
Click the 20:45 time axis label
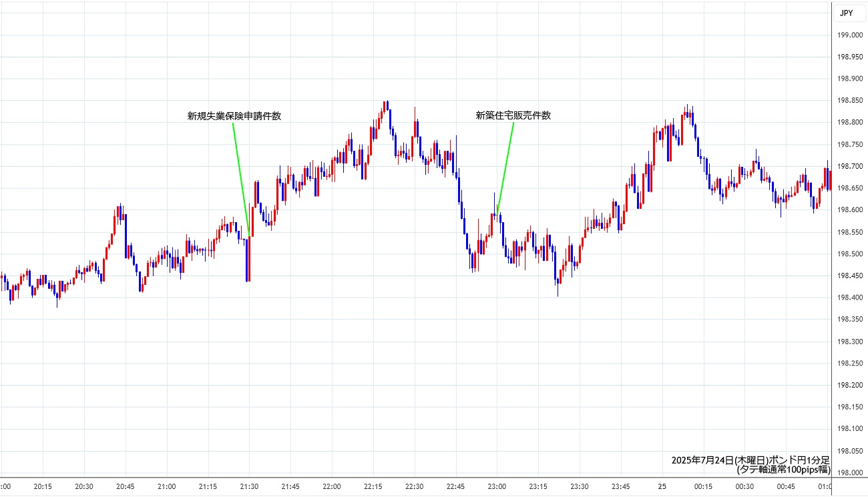pyautogui.click(x=126, y=487)
